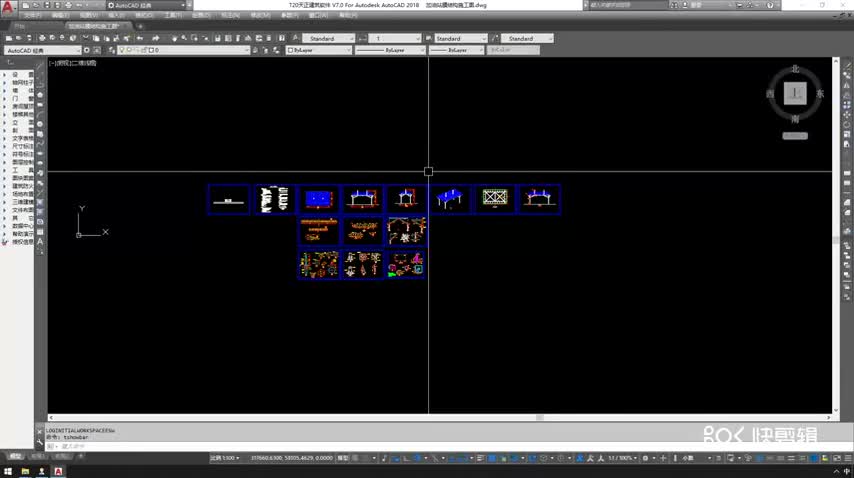Select the Arc tool in Draw toolbar
854x478 pixels.
tap(40, 114)
